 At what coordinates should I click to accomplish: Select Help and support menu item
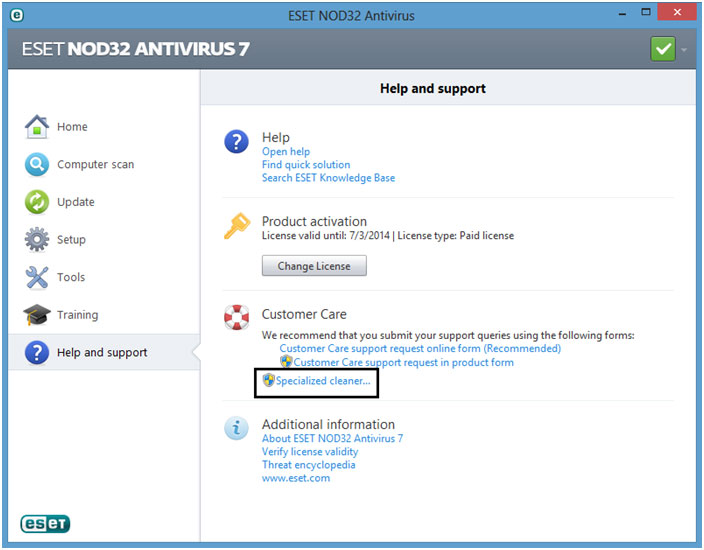coord(104,352)
